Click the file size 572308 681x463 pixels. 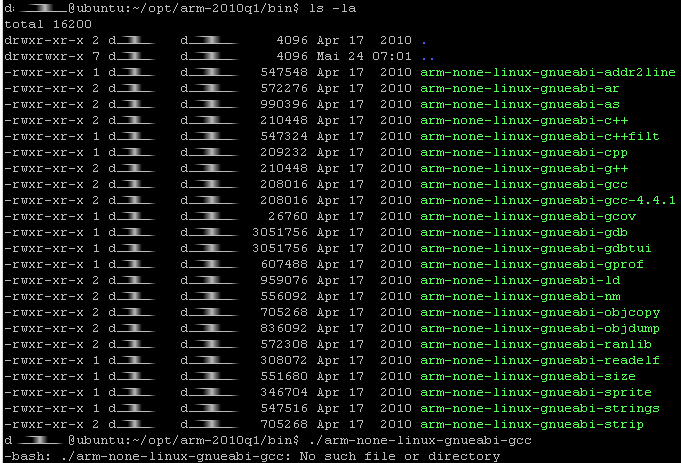[x=284, y=344]
